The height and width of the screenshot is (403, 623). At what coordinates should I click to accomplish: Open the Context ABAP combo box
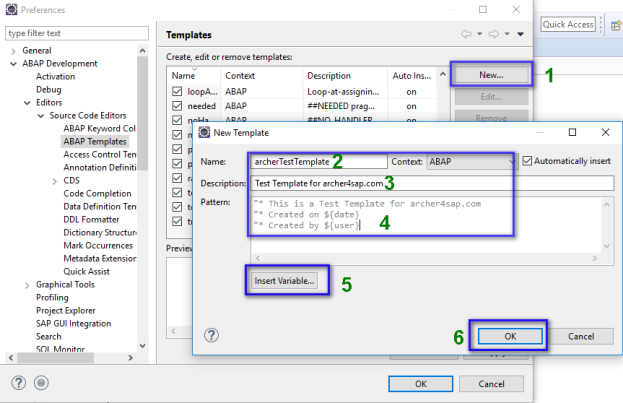pos(472,161)
